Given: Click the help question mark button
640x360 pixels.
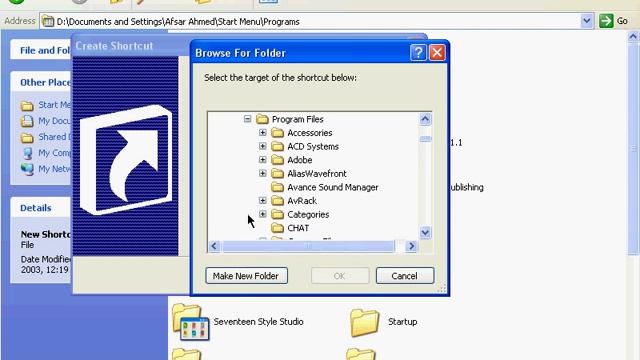Looking at the screenshot, I should (x=418, y=53).
